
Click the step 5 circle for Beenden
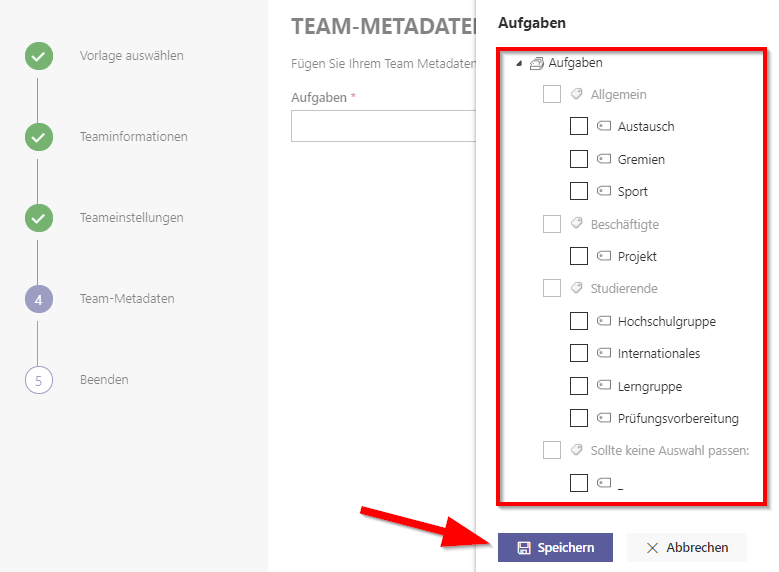39,380
